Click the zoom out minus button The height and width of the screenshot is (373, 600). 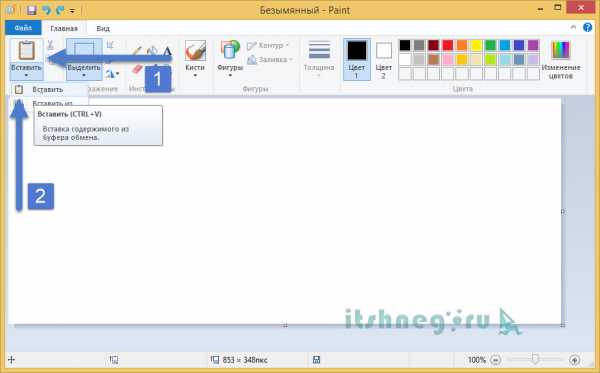[496, 360]
